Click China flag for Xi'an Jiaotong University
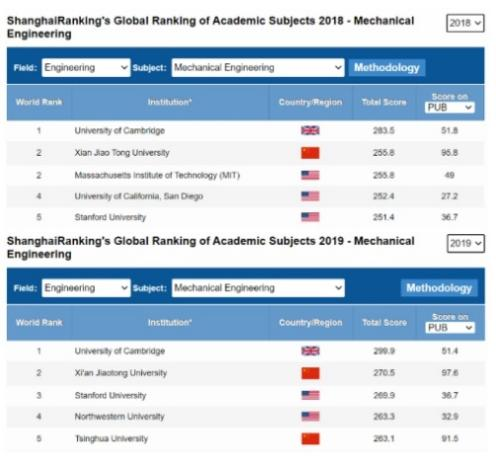This screenshot has width=496, height=465. (x=310, y=373)
